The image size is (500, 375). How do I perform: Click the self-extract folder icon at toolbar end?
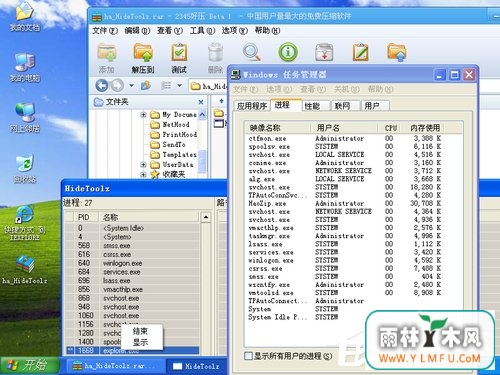pyautogui.click(x=397, y=52)
